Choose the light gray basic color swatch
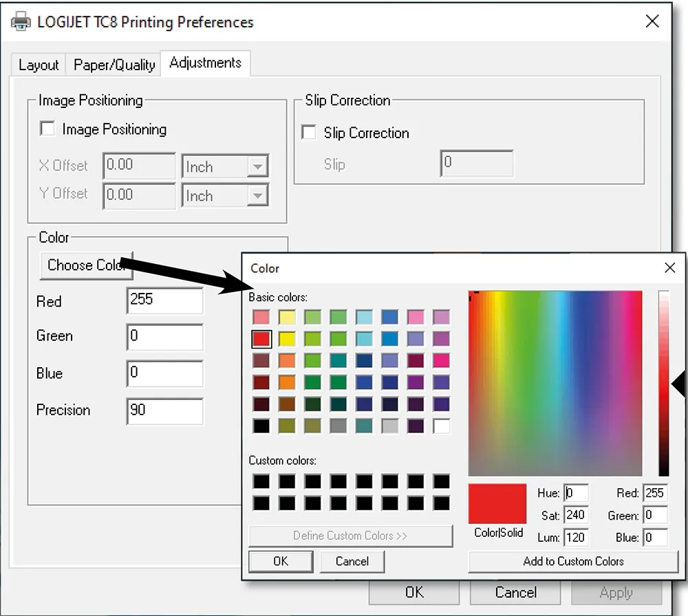 390,426
